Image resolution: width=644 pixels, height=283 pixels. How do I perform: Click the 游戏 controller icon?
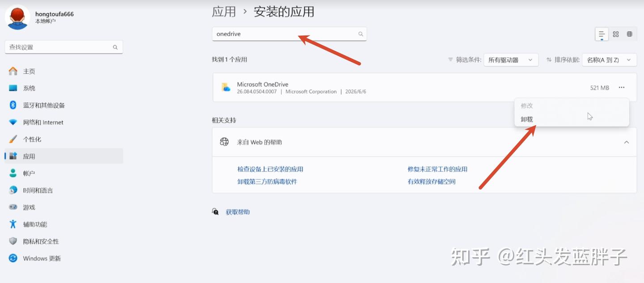pos(13,207)
